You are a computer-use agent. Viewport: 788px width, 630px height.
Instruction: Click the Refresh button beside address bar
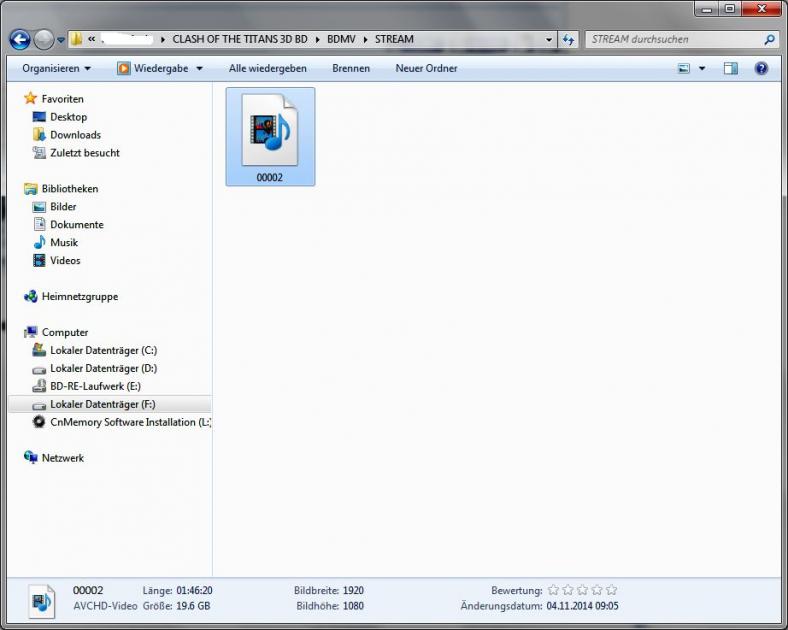568,39
